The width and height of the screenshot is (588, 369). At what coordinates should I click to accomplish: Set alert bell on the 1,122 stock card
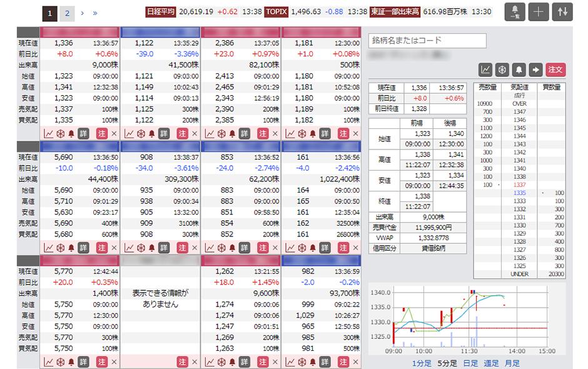pos(152,133)
